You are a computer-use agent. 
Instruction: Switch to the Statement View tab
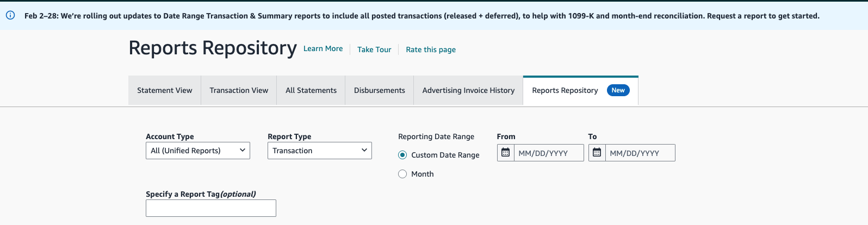[x=164, y=90]
